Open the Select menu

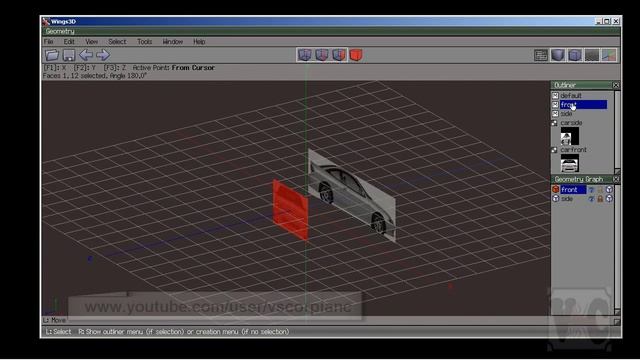(x=117, y=42)
